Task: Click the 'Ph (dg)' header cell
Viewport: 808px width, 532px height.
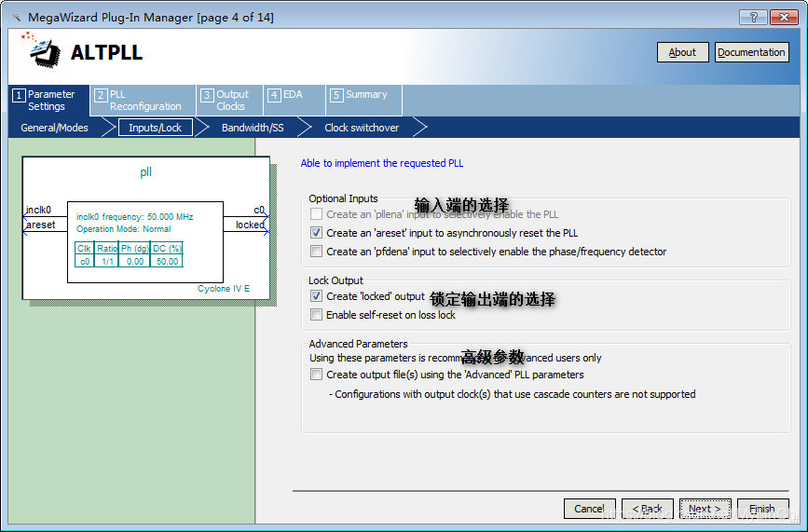Action: pyautogui.click(x=135, y=248)
